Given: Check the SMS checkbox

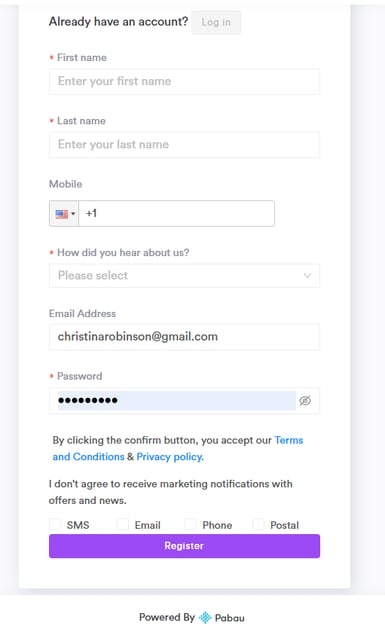Looking at the screenshot, I should (x=55, y=524).
